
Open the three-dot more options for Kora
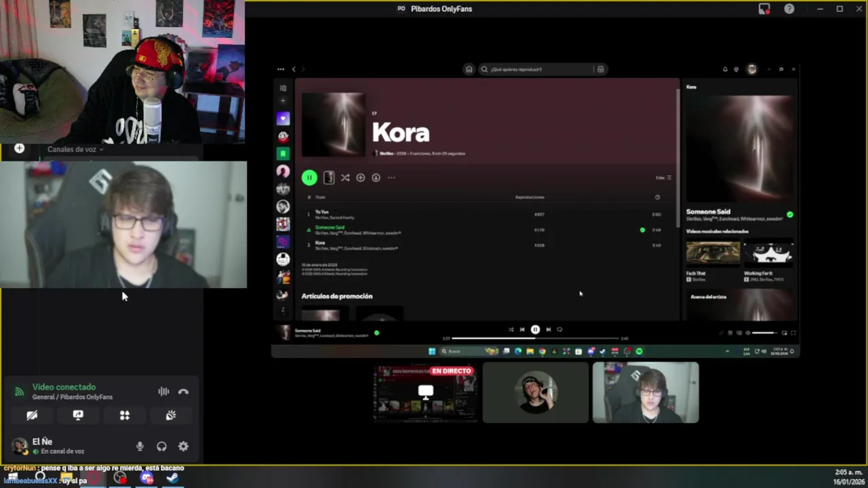[x=391, y=178]
